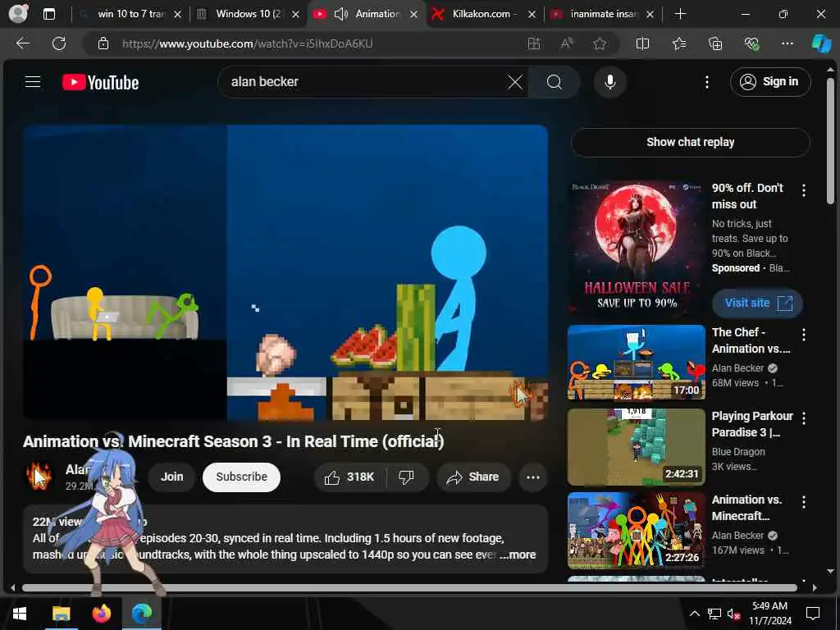Open The Chef video thumbnail
The height and width of the screenshot is (630, 840).
637,362
